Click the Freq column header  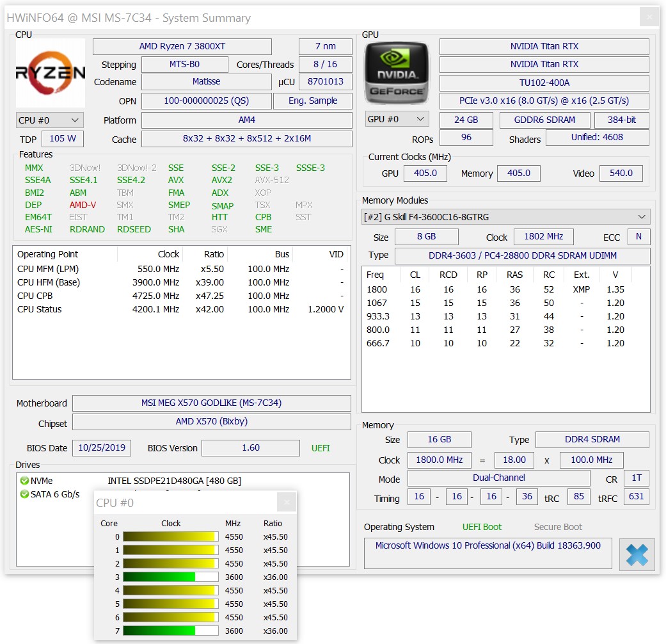click(381, 275)
